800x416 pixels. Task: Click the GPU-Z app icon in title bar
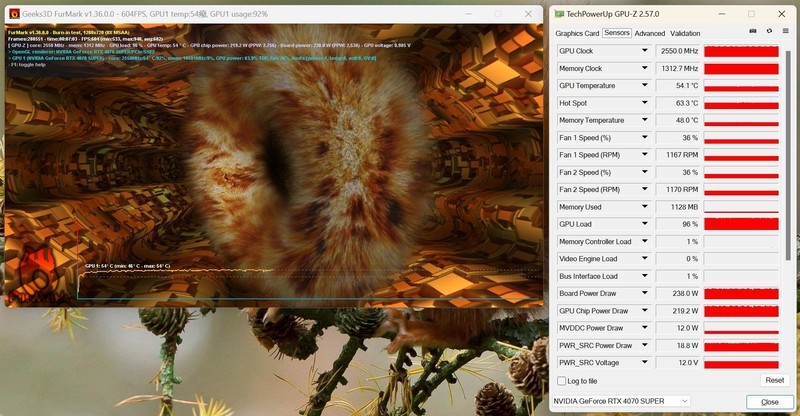[559, 14]
